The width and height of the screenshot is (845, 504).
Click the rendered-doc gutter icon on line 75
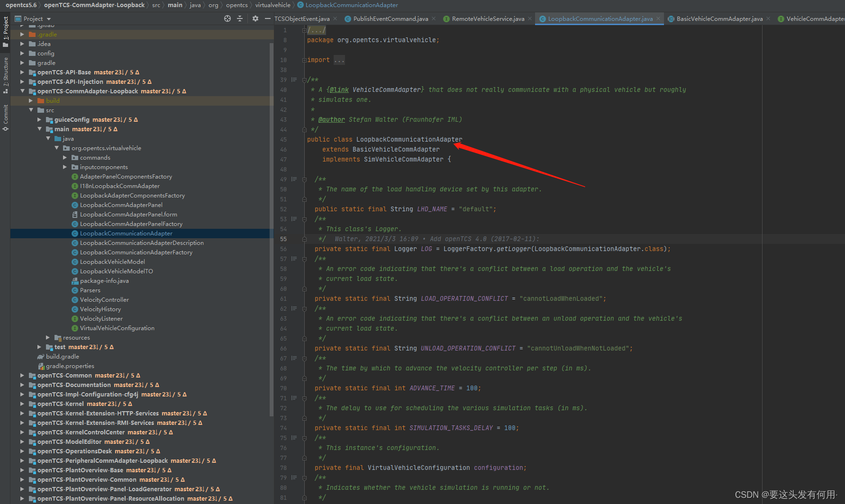pos(294,438)
